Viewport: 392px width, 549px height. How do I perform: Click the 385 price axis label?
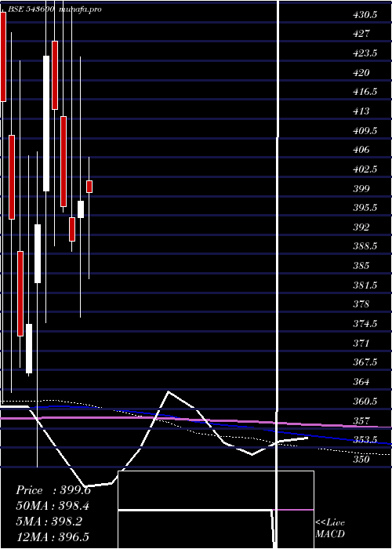pos(361,266)
